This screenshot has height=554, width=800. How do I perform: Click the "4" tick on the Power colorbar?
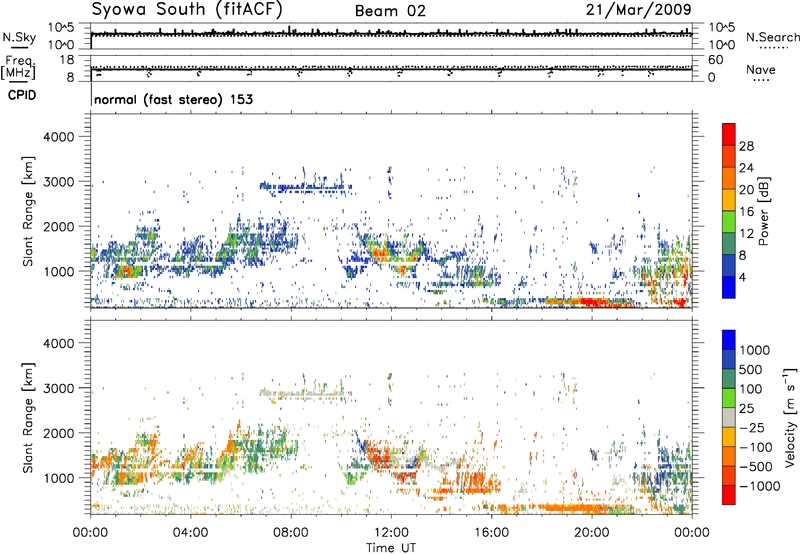742,278
